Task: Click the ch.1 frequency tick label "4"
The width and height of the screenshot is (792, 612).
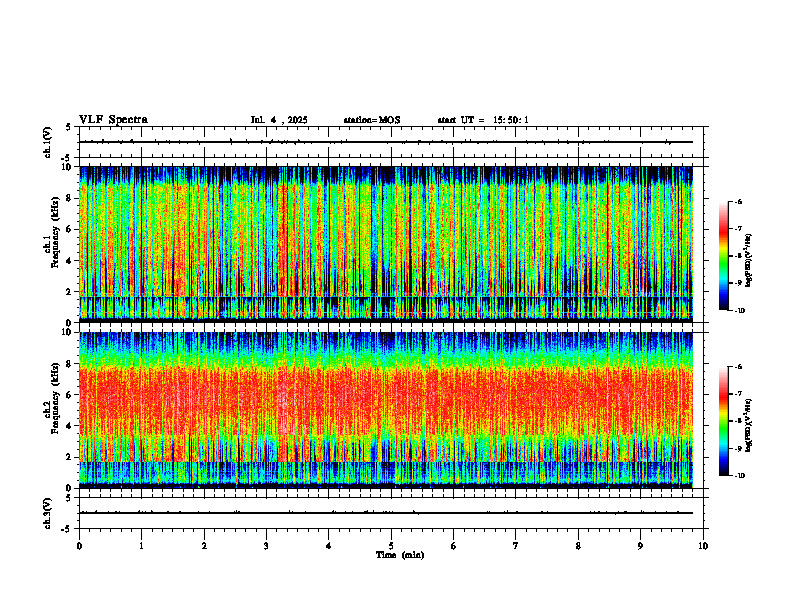Action: (70, 261)
